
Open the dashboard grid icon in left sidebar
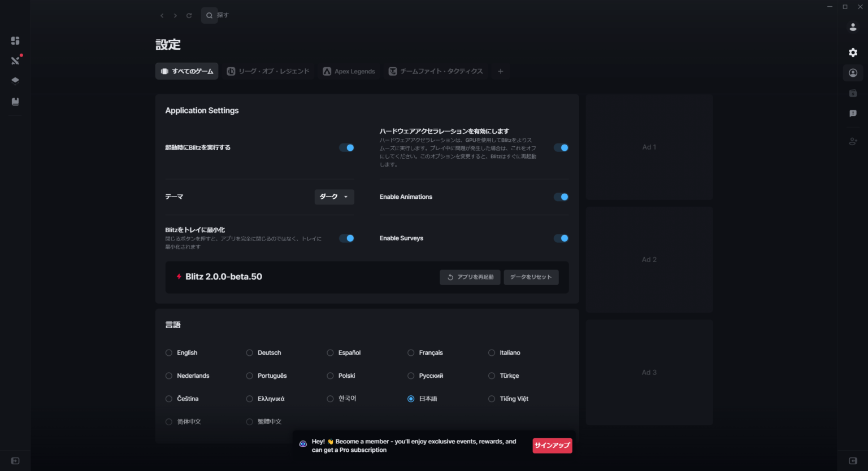(x=15, y=41)
